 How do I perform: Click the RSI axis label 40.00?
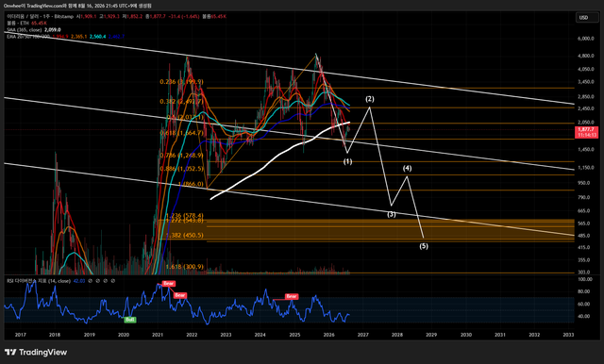coord(585,316)
